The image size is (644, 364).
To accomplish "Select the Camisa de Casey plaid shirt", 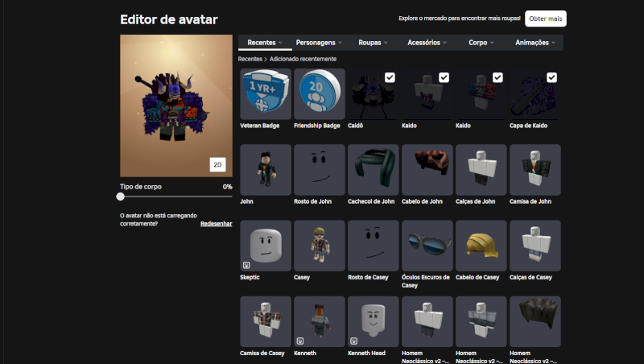I will 266,321.
